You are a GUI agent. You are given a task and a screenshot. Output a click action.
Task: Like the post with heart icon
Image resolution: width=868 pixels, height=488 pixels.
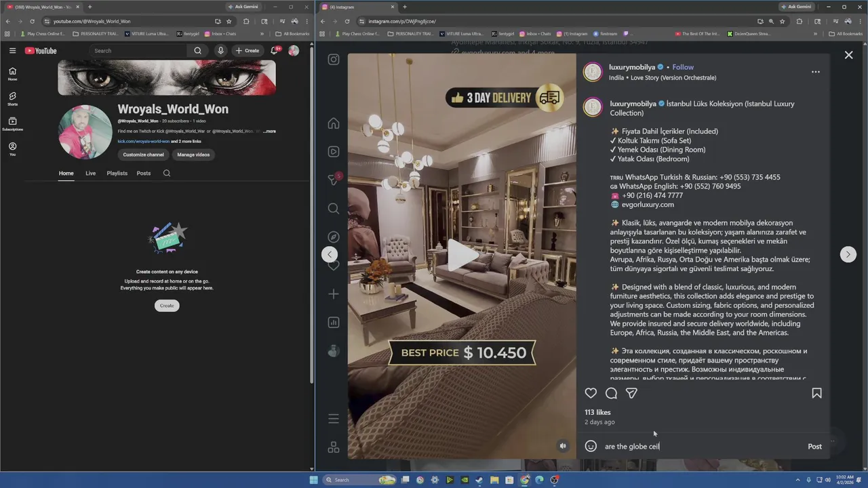tap(591, 393)
